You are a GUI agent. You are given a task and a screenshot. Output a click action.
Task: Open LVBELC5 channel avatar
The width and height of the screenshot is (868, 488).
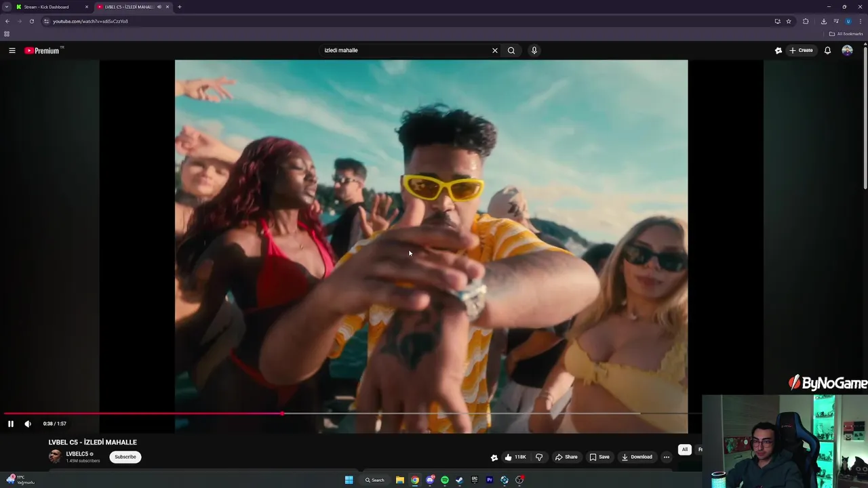[55, 457]
